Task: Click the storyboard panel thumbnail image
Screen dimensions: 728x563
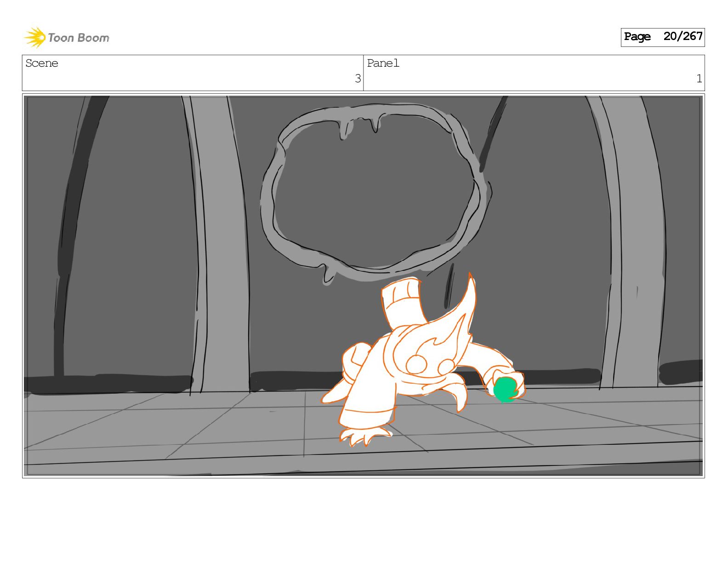Action: (364, 286)
